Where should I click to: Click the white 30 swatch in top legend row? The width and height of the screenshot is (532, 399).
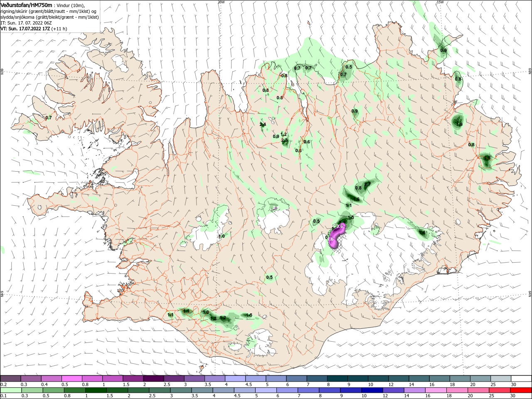click(x=521, y=379)
